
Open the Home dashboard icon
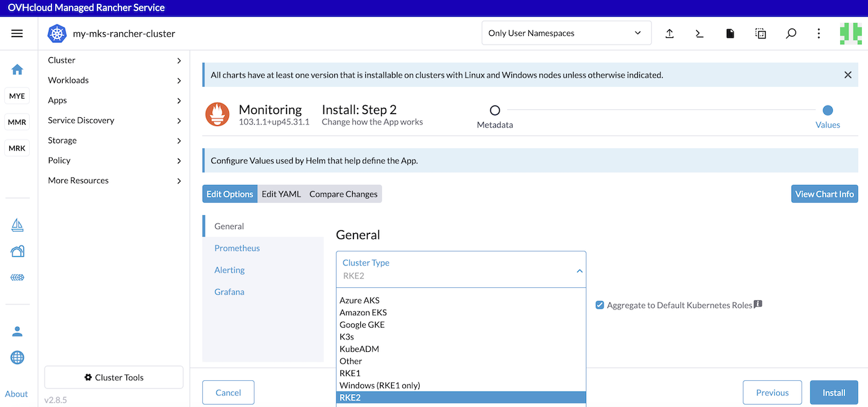(x=17, y=69)
